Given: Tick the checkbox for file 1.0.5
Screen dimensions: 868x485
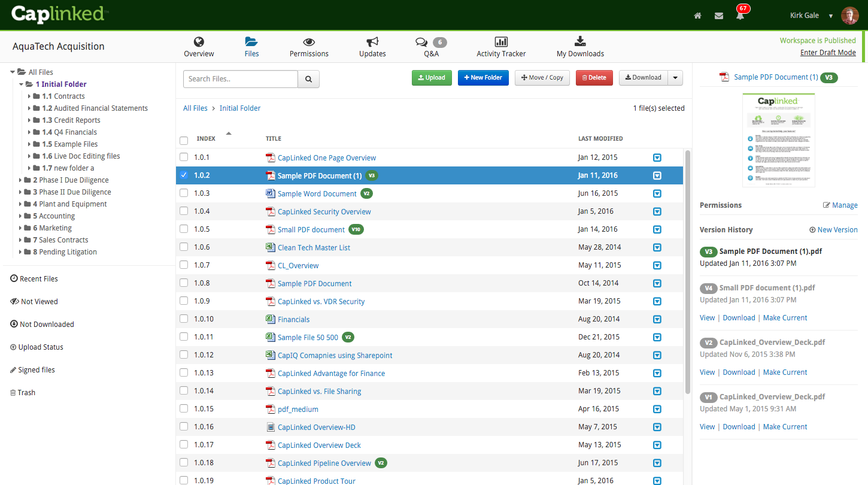Looking at the screenshot, I should tap(184, 229).
